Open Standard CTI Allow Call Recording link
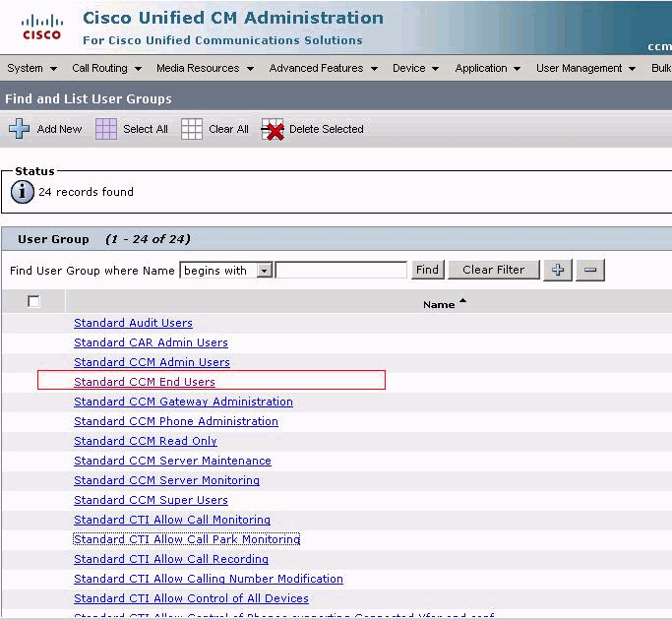 tap(171, 559)
